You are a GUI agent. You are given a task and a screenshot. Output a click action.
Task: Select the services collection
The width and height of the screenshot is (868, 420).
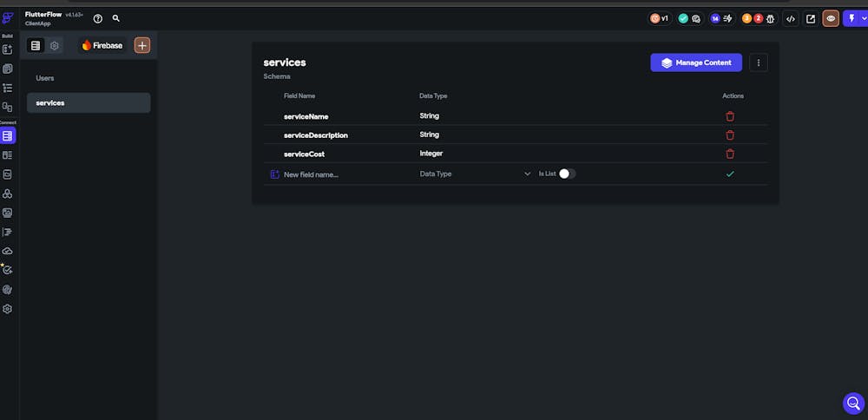[x=50, y=102]
